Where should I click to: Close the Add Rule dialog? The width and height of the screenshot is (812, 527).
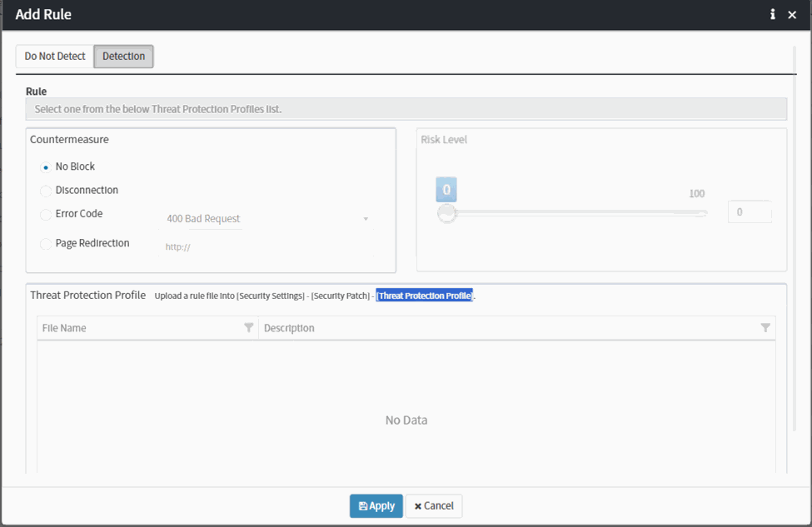click(792, 15)
